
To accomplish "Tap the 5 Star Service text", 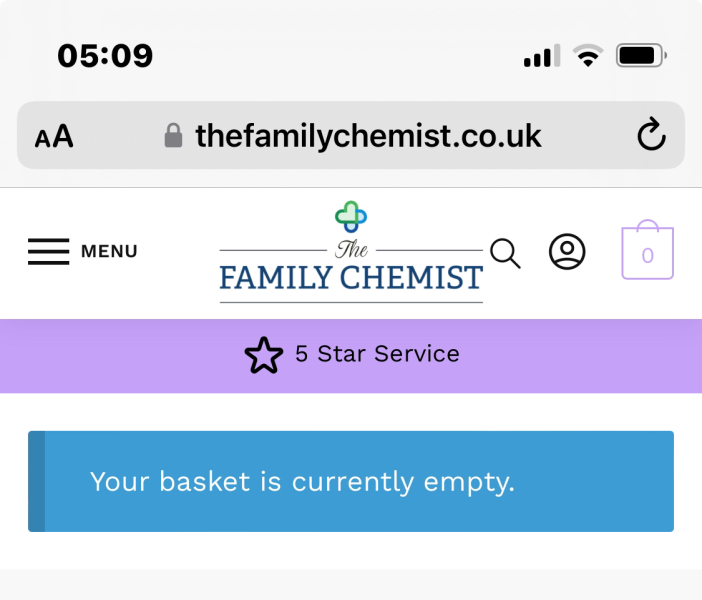I will (x=377, y=354).
